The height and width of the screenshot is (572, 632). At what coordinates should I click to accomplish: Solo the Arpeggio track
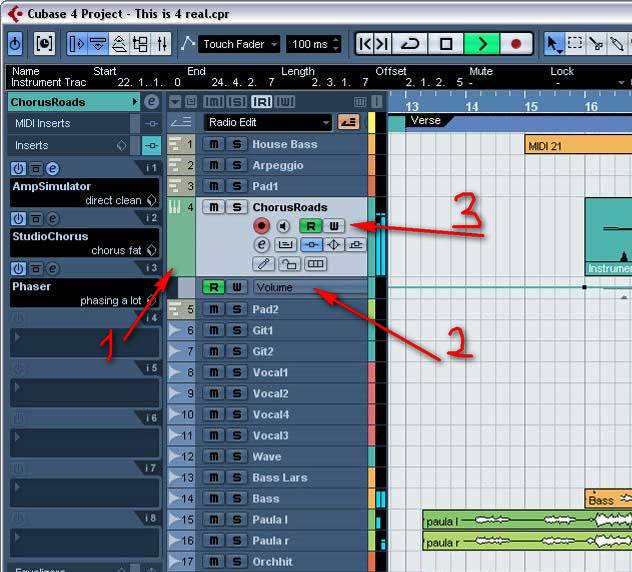click(236, 165)
